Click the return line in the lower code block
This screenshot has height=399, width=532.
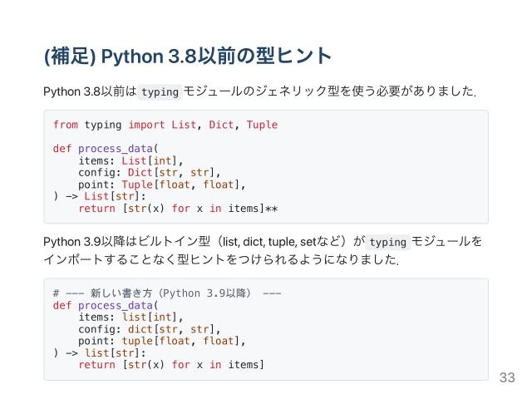[x=170, y=365]
